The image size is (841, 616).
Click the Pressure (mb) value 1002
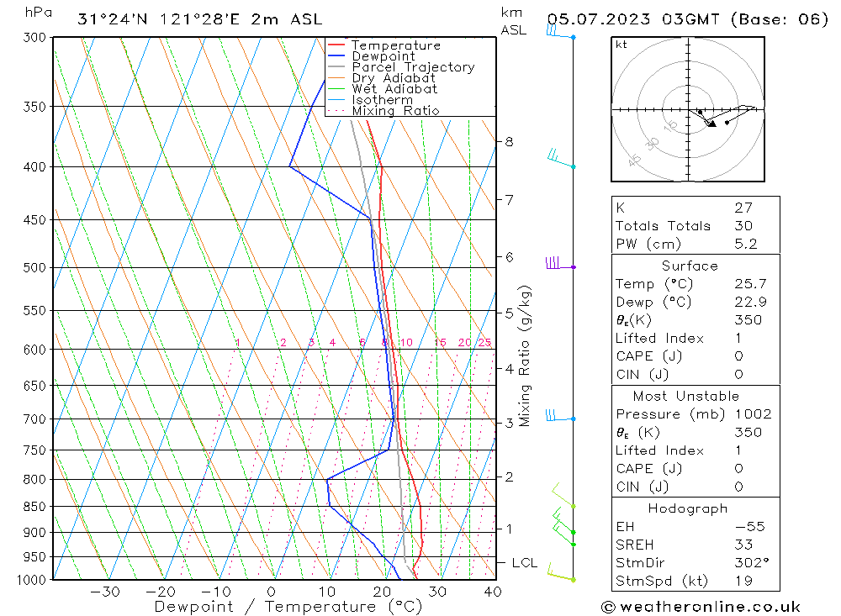753,413
